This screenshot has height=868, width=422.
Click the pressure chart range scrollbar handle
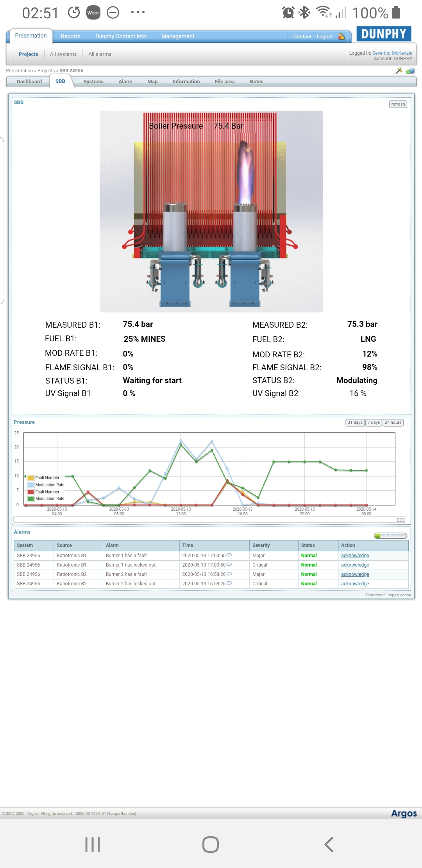point(401,520)
